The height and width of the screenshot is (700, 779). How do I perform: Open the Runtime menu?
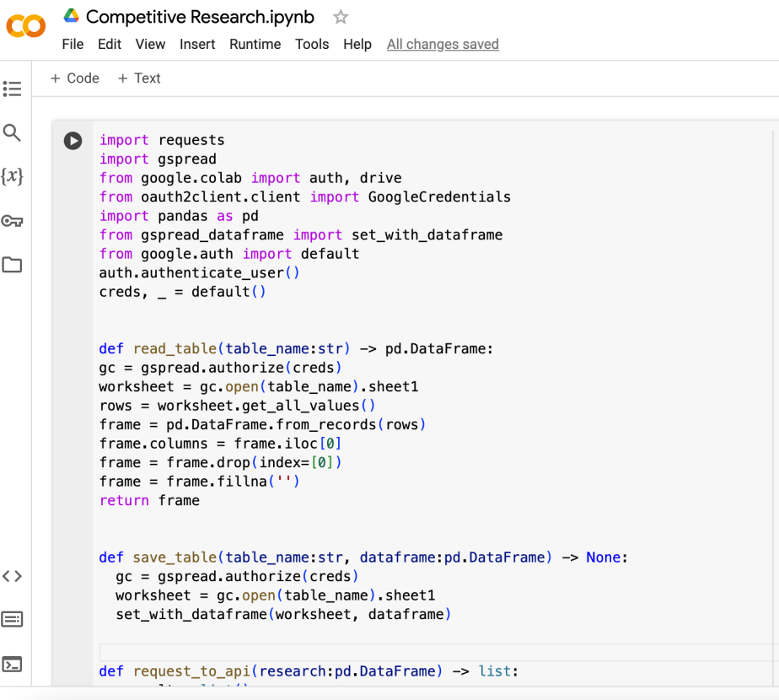point(255,44)
